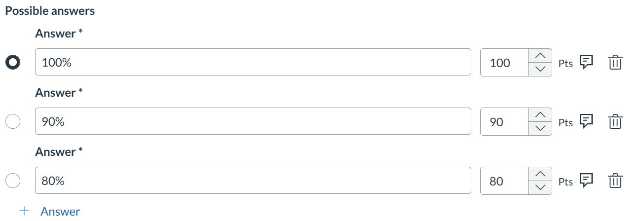
Task: Delete the 90% answer row
Action: 615,122
